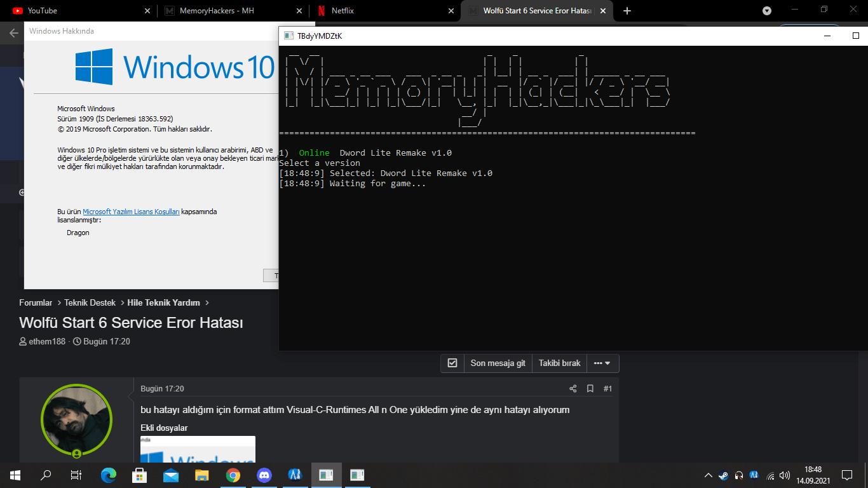Viewport: 868px width, 488px height.
Task: Go back with the browser back arrow
Action: pos(13,33)
